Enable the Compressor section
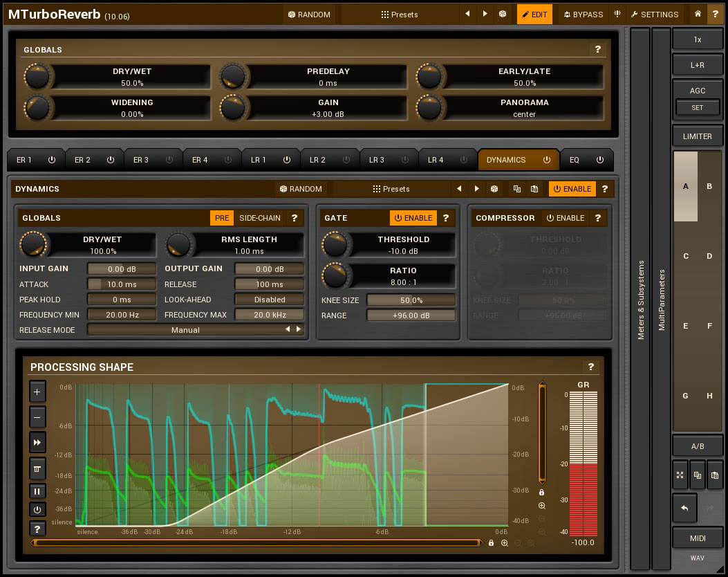Viewport: 728px width, 577px height. (565, 218)
